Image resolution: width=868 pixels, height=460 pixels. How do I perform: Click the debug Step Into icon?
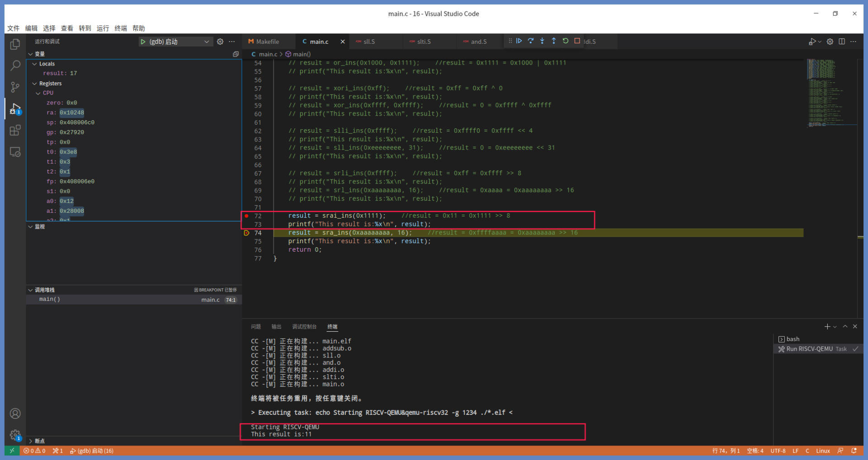[x=542, y=41]
